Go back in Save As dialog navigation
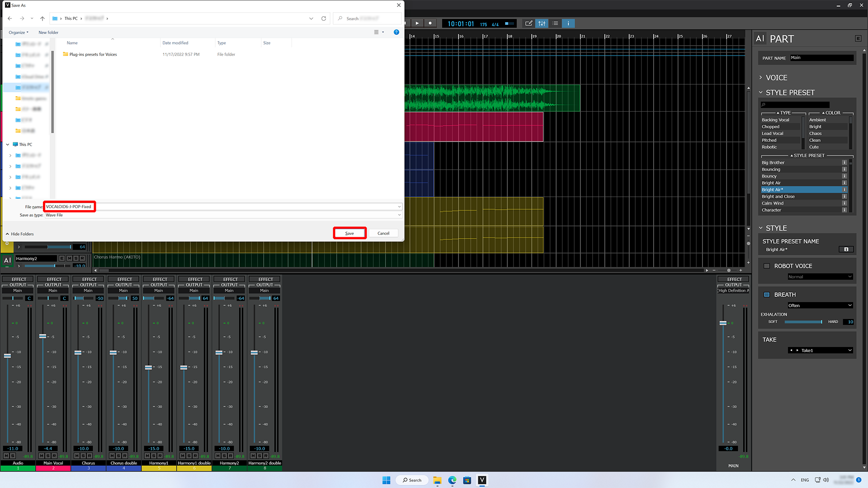 tap(10, 19)
